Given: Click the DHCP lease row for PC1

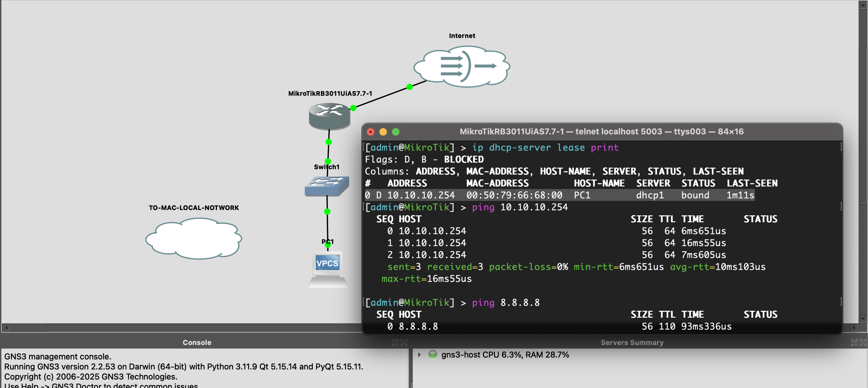Looking at the screenshot, I should (559, 195).
